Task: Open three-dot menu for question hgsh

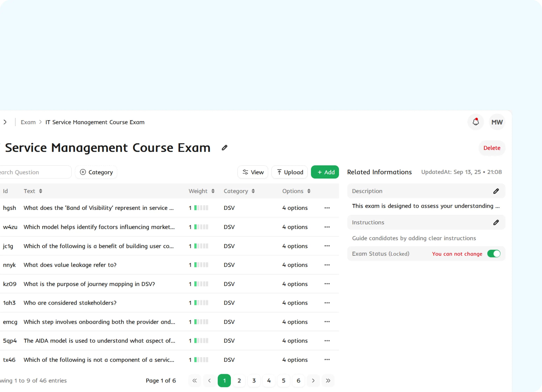Action: (327, 208)
